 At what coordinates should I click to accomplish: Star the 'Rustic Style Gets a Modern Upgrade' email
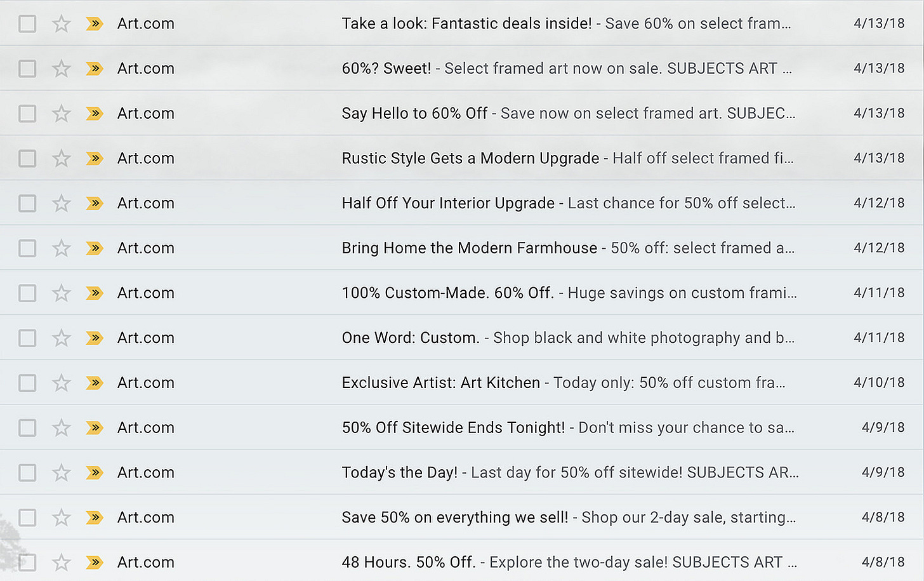pos(61,158)
